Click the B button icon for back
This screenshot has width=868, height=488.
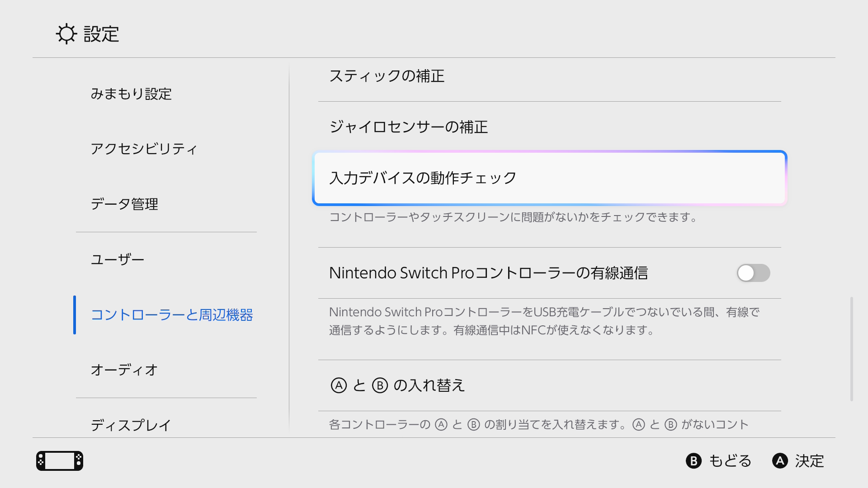tap(693, 461)
